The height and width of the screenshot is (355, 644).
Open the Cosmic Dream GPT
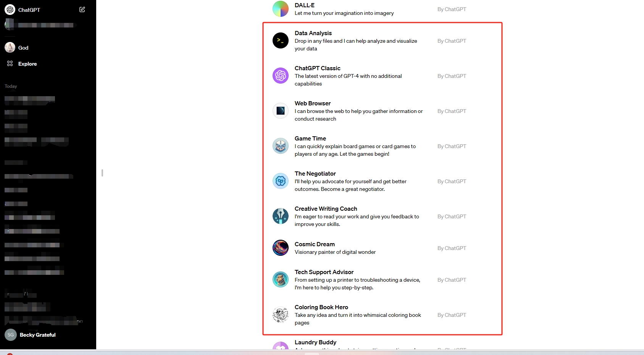point(315,244)
